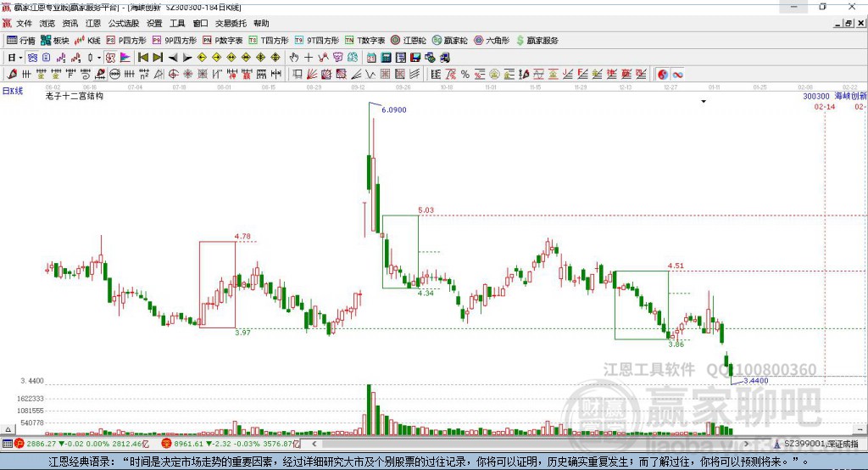Open the 工具 menu

pos(177,23)
